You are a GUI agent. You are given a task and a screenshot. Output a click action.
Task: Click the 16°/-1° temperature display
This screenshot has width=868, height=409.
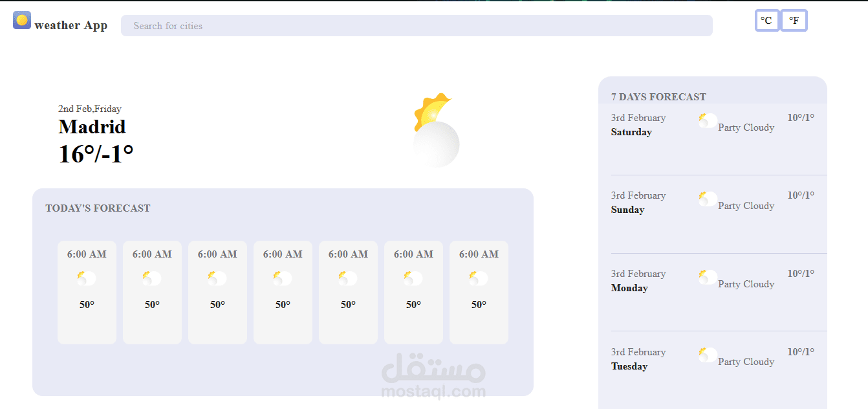(x=95, y=154)
